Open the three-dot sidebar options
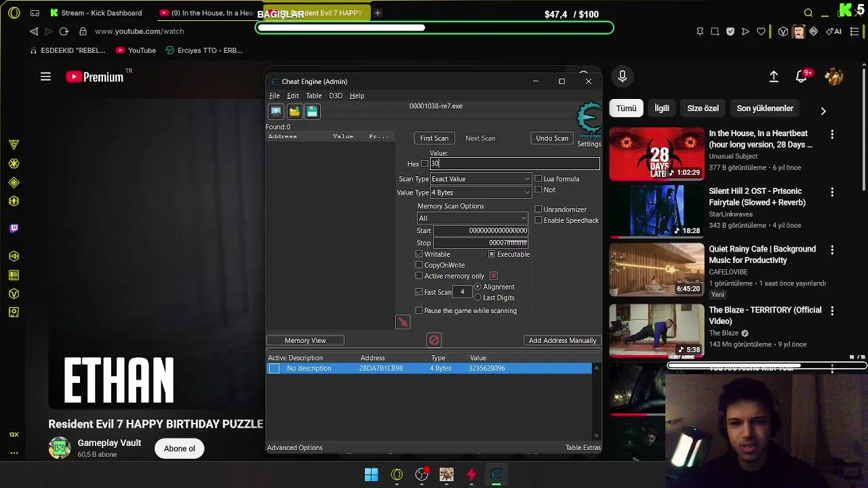The image size is (868, 488). (x=14, y=453)
